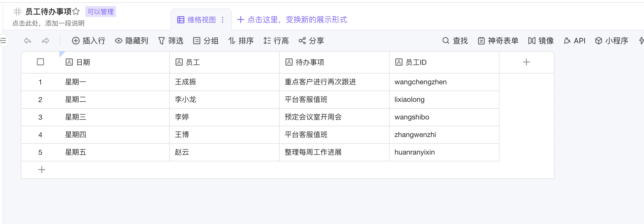Viewport: 644px width, 224px height.
Task: Open the 维格视图 three-dot menu
Action: [223, 20]
